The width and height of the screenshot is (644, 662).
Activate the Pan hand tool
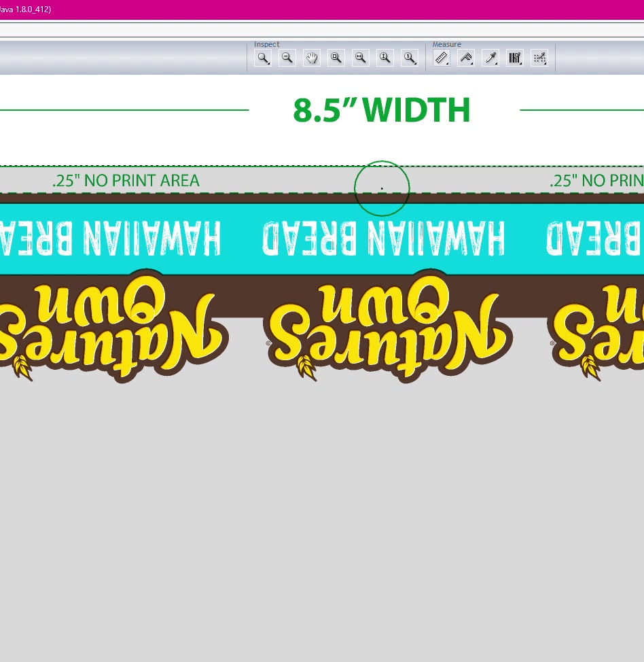click(312, 58)
